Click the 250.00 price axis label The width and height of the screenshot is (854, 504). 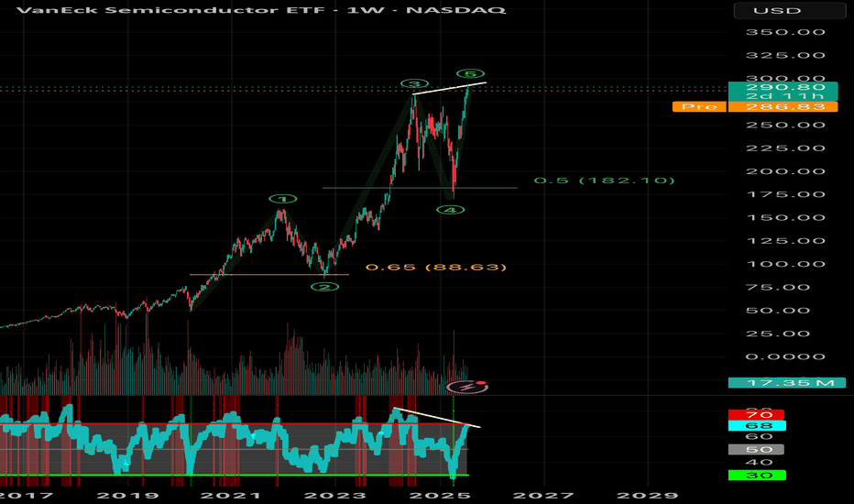click(x=785, y=125)
